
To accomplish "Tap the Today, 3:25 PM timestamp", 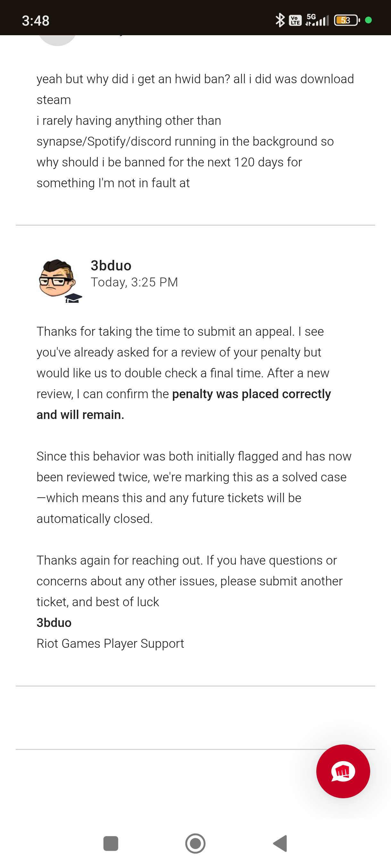I will tap(134, 282).
